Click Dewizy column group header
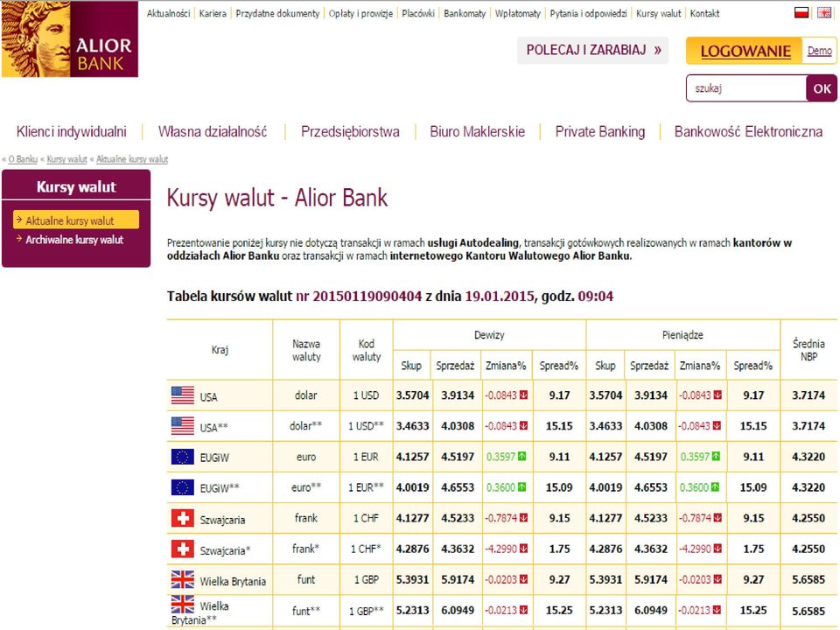This screenshot has width=840, height=630. (x=489, y=335)
